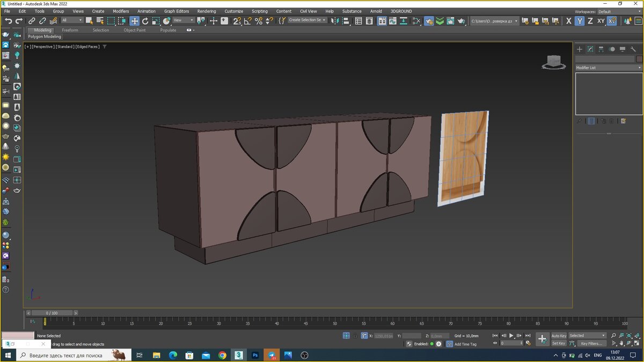Click the Play Animation button
Screen dimensions: 644x362
click(x=511, y=336)
